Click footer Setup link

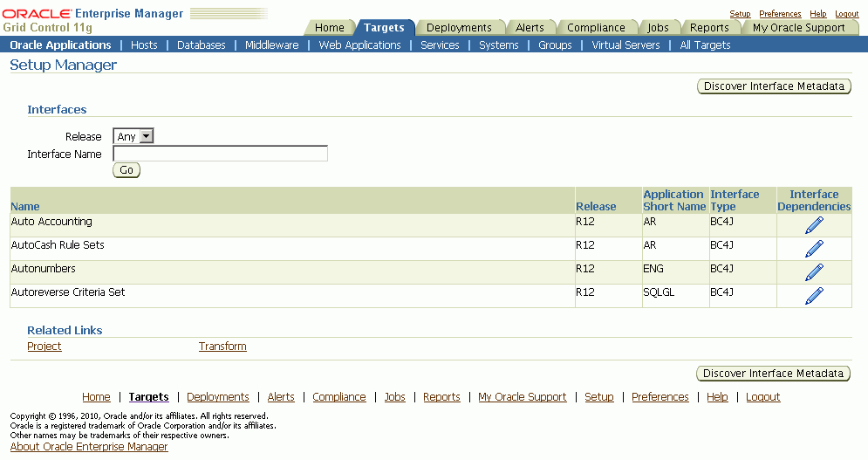(599, 397)
